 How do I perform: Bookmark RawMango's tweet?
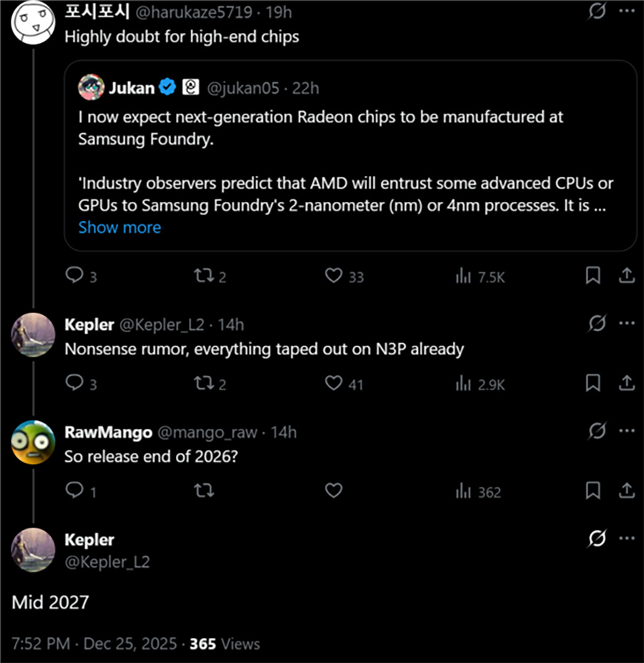pos(593,491)
